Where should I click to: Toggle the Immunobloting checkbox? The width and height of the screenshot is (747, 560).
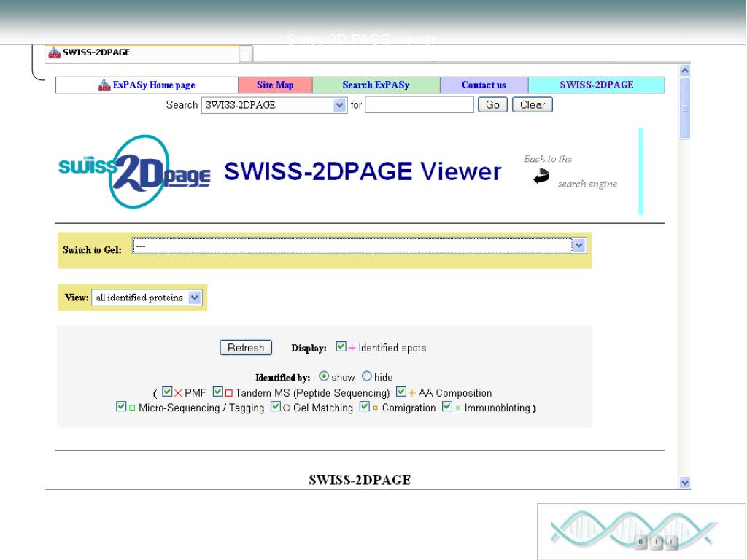(x=447, y=406)
